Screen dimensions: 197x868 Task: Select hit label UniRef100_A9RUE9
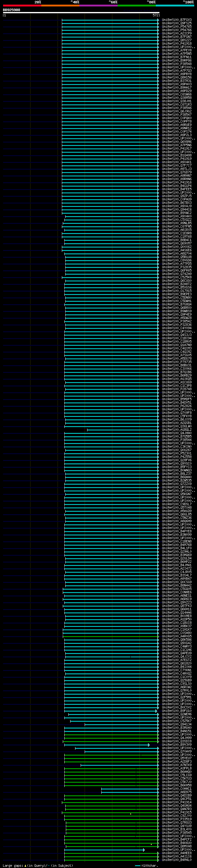(x=177, y=125)
